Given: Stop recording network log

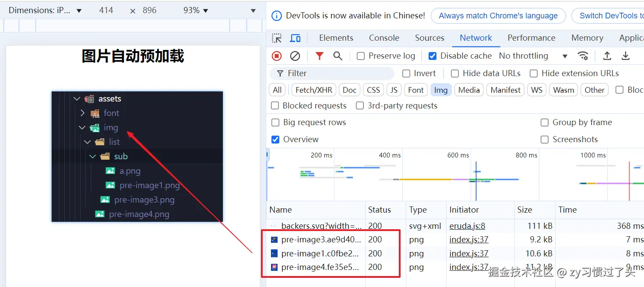Looking at the screenshot, I should [x=277, y=56].
